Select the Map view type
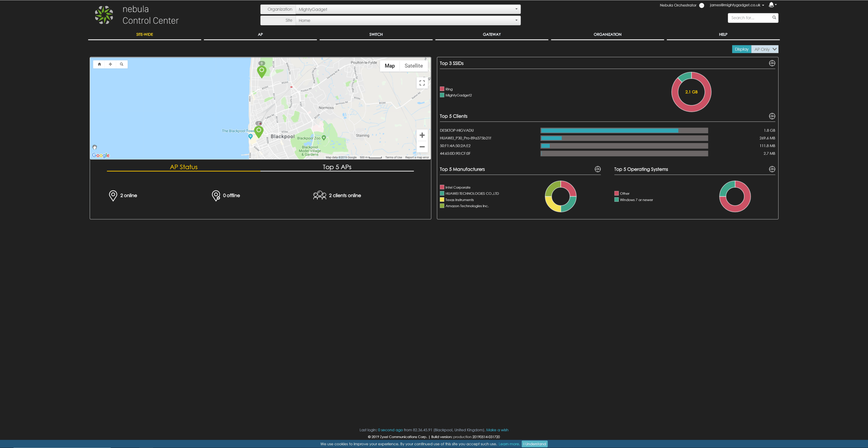 click(x=389, y=66)
